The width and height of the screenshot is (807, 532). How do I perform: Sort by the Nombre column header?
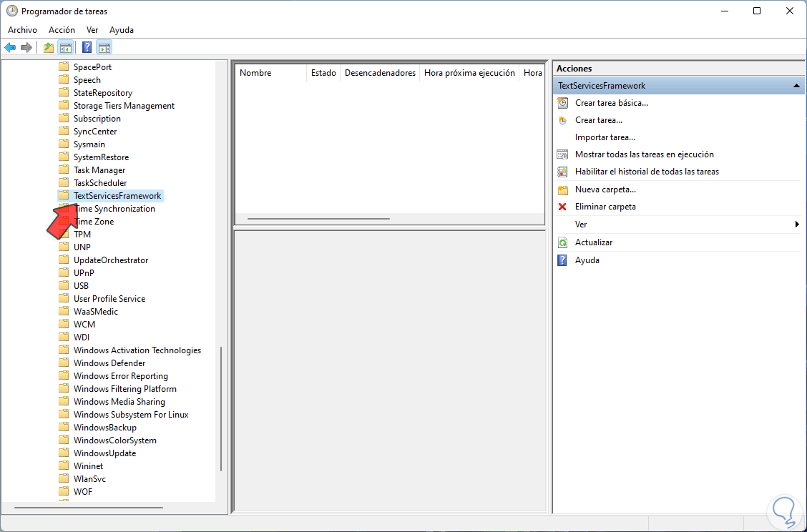click(270, 73)
